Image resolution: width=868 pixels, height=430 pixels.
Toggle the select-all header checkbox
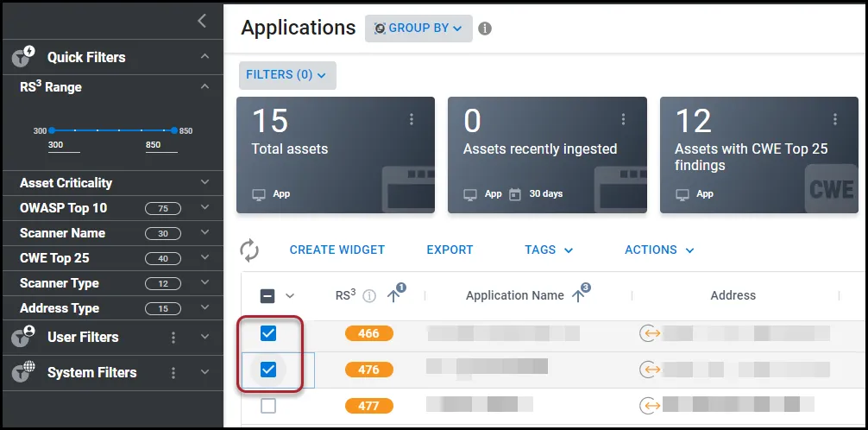click(267, 296)
